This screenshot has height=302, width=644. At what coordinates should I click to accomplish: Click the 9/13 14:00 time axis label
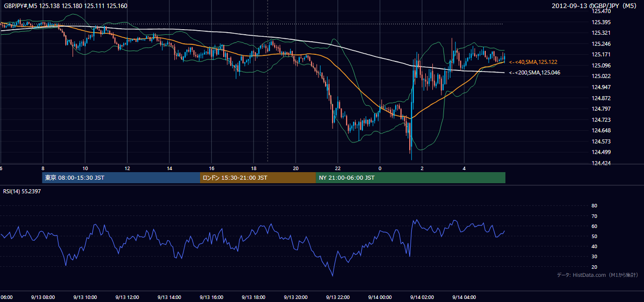tap(169, 297)
